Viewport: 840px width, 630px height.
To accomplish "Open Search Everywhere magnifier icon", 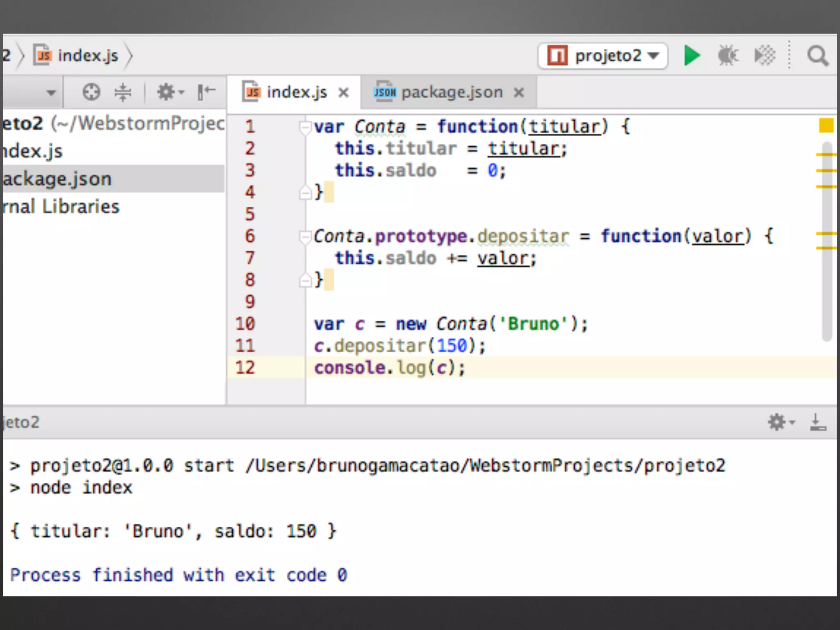I will tap(817, 56).
